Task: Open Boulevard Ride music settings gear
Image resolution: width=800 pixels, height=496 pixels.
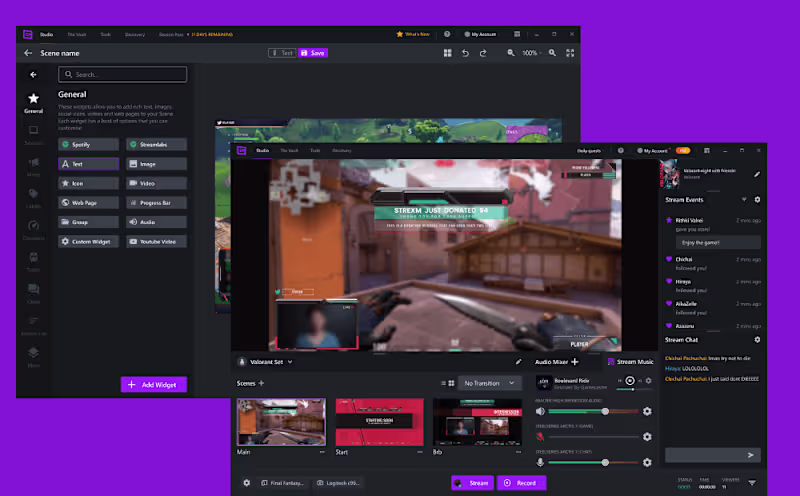Action: coord(648,381)
